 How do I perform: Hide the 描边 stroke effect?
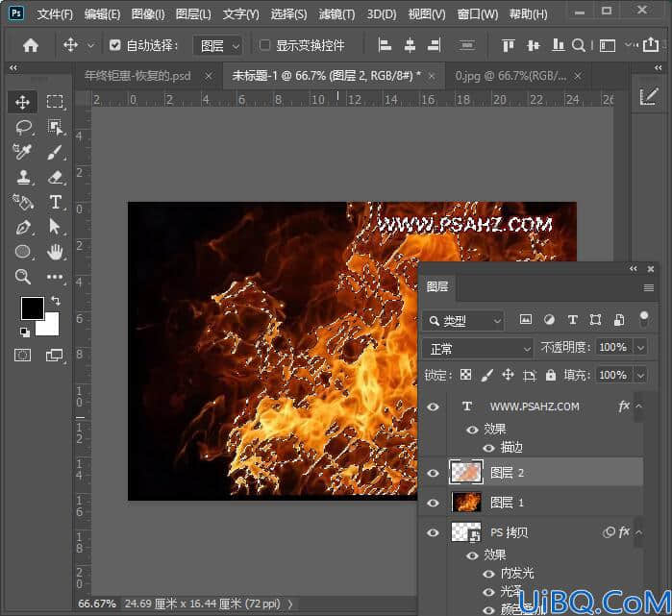click(488, 448)
